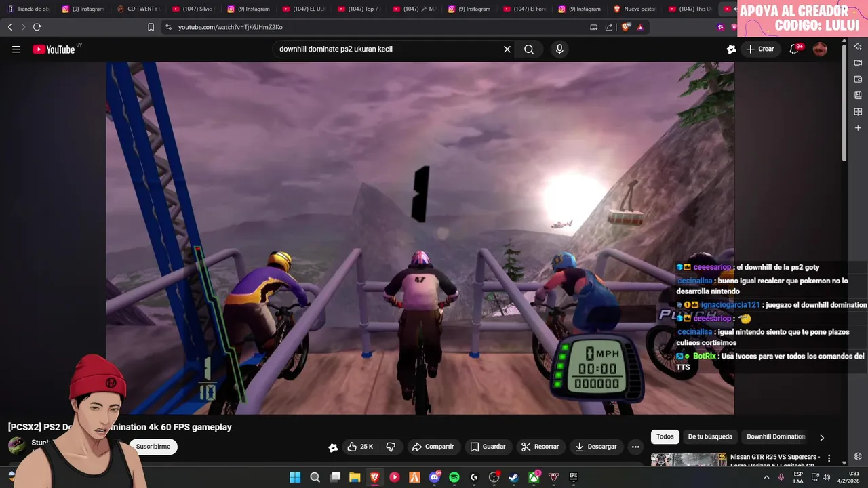Save video using Guardar button
The width and height of the screenshot is (868, 488).
pyautogui.click(x=488, y=447)
